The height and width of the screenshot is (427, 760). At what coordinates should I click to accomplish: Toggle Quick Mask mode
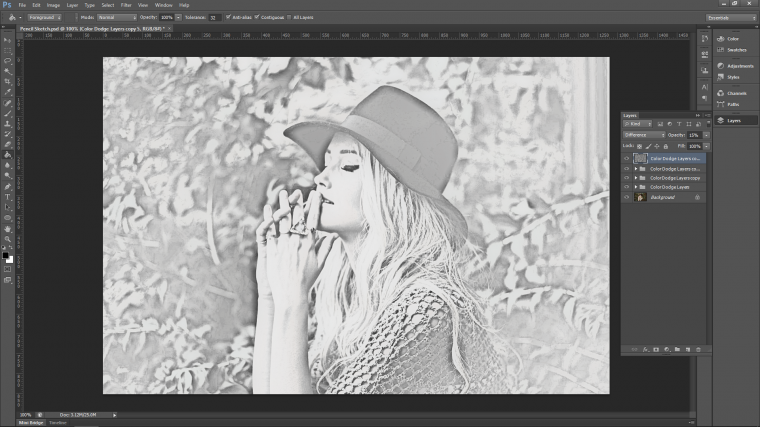tap(7, 269)
